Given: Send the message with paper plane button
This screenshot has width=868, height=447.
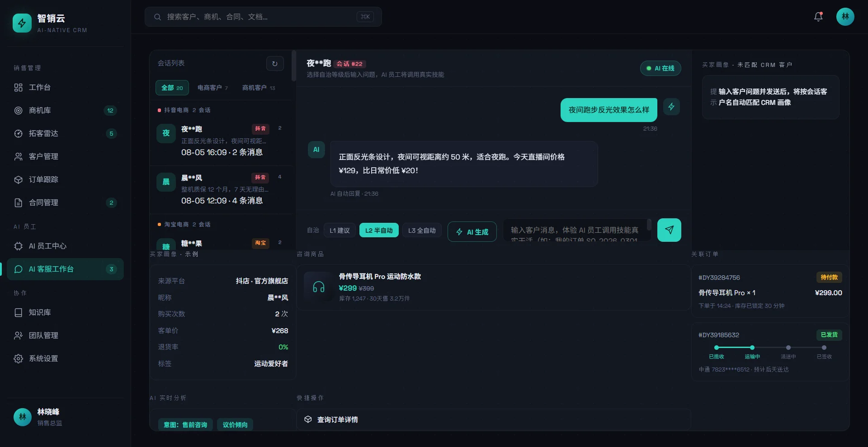Looking at the screenshot, I should click(x=669, y=230).
